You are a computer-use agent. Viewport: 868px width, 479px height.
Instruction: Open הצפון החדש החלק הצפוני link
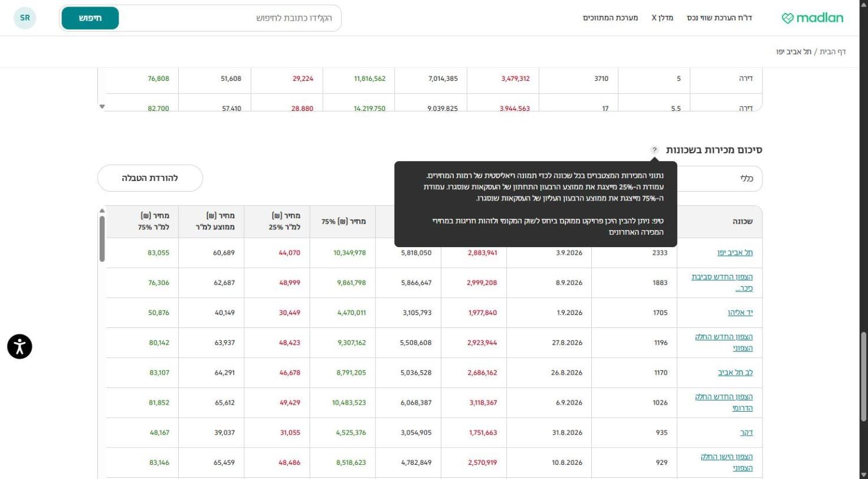724,342
